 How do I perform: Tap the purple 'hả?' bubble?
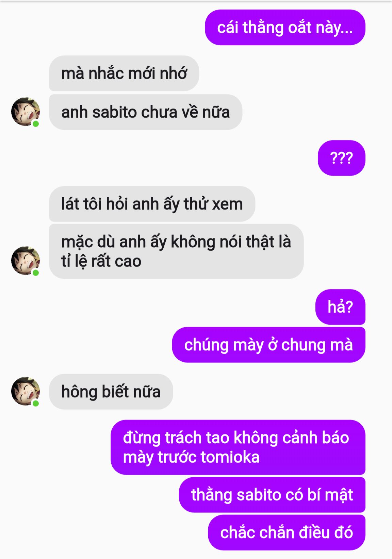[340, 307]
